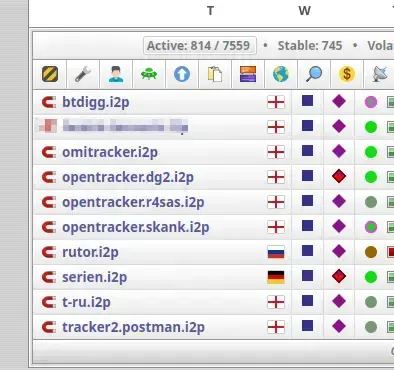Viewport: 394px width, 370px height.
Task: Click the opentracker.dg2.i2p entry
Action: coord(128,177)
